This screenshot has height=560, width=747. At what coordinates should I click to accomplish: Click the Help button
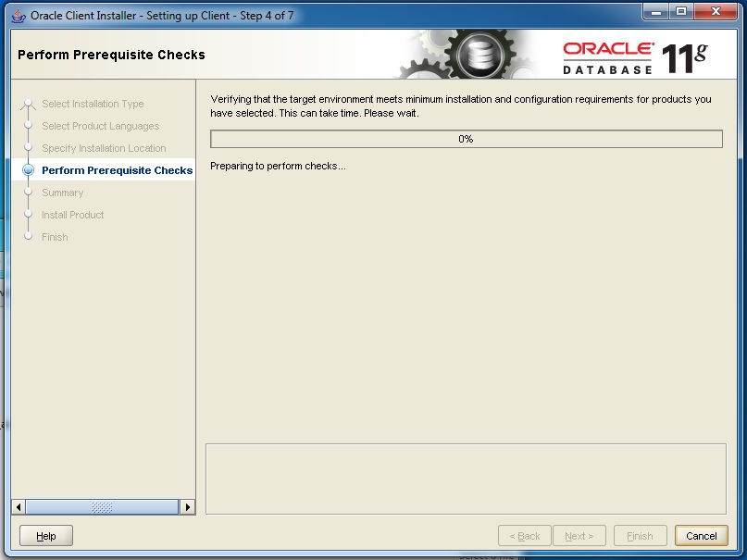click(x=46, y=536)
